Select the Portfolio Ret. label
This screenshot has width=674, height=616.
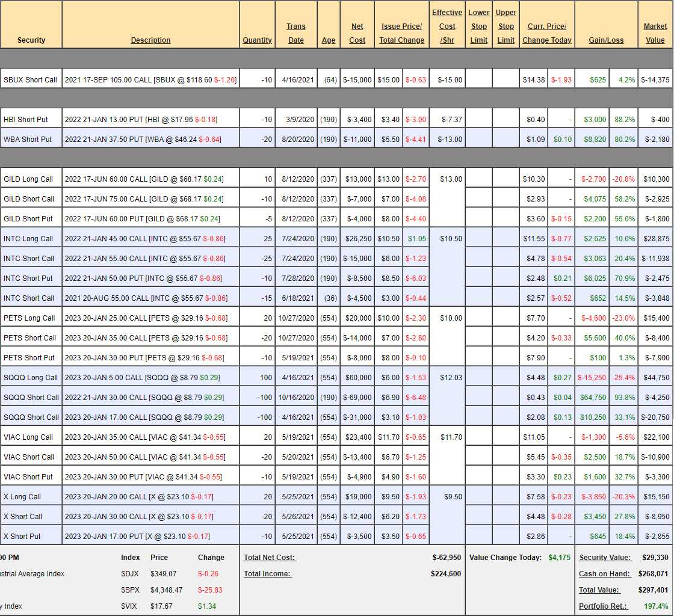604,606
